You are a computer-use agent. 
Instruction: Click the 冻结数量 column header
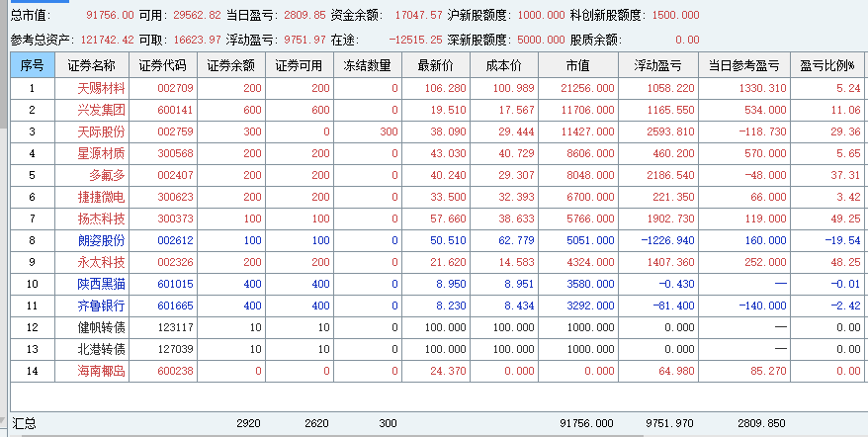[368, 65]
